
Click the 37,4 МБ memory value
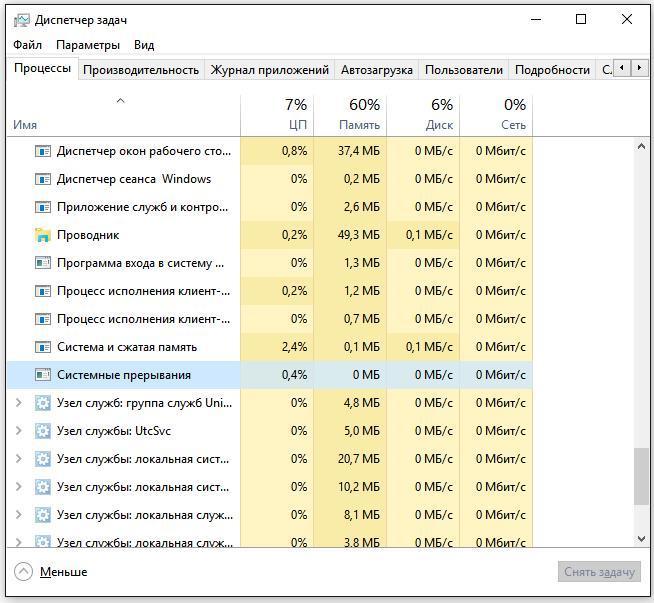pyautogui.click(x=359, y=151)
